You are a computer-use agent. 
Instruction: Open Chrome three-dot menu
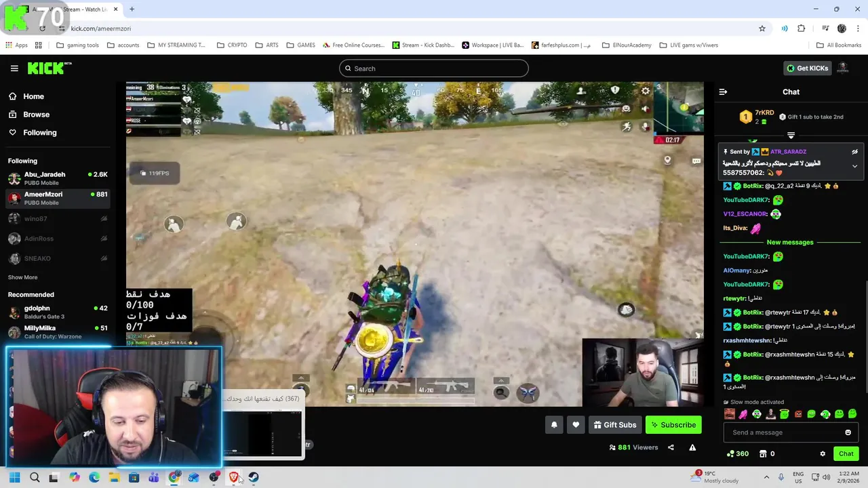pyautogui.click(x=858, y=28)
